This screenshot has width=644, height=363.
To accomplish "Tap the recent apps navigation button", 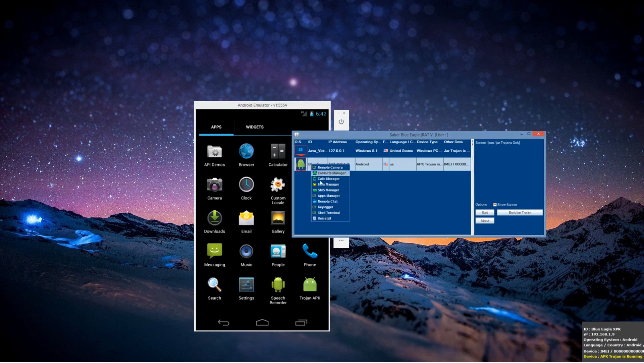I will [x=301, y=323].
